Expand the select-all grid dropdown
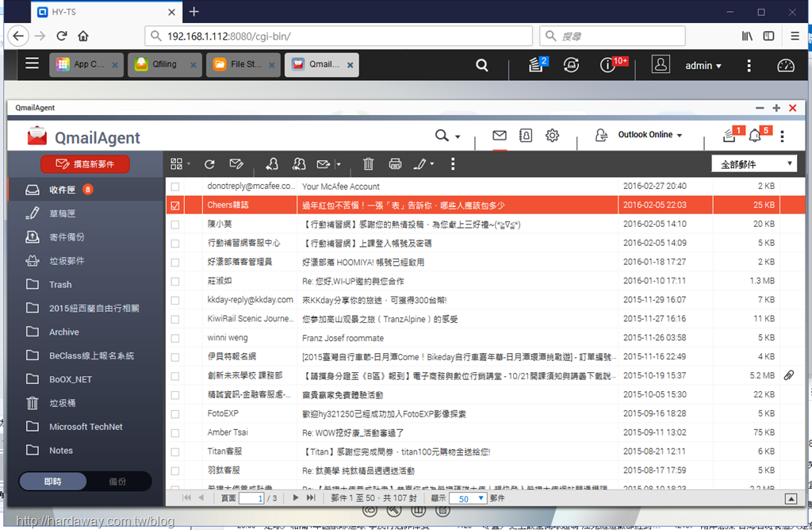This screenshot has height=530, width=812. (189, 163)
